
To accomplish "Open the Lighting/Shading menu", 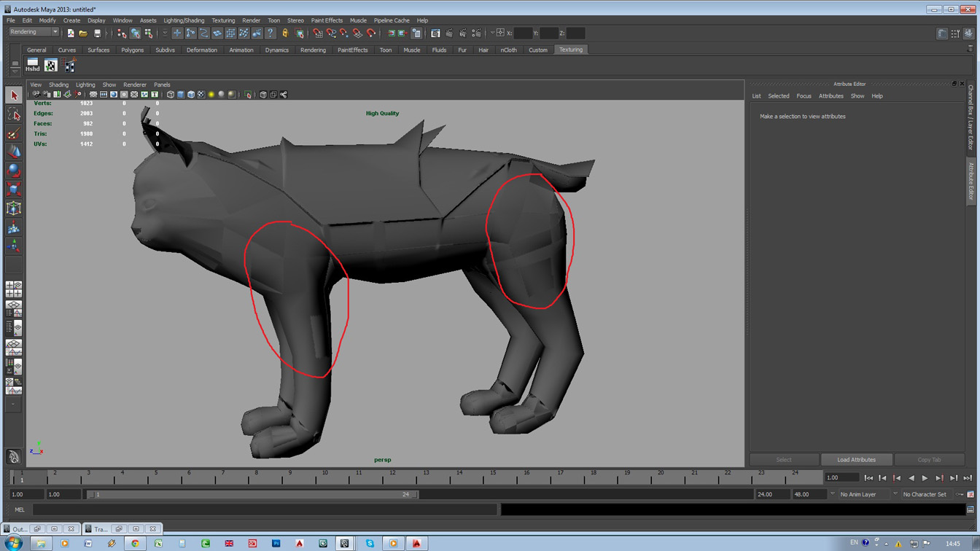I will point(184,20).
